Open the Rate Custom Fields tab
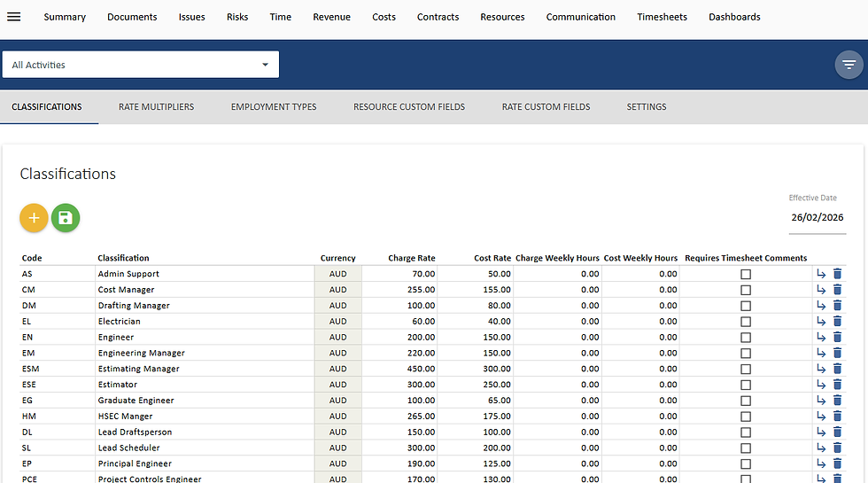 click(546, 107)
